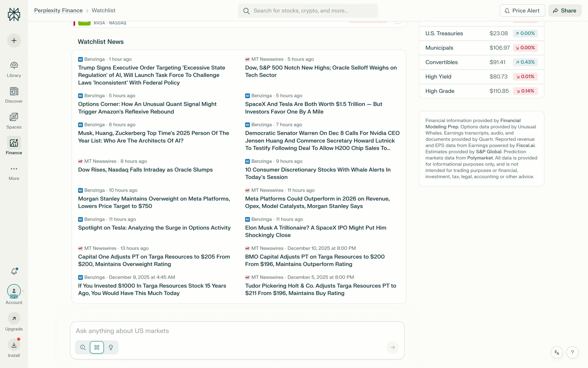Viewport: 588px width, 368px height.
Task: Click the stocks and crypto search field
Action: [x=308, y=11]
